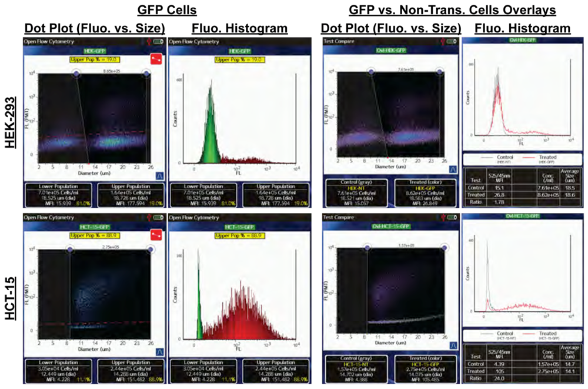Click red gate-line icon in HCT-15-GFP dot plot
This screenshot has height=389, width=588.
(x=156, y=235)
